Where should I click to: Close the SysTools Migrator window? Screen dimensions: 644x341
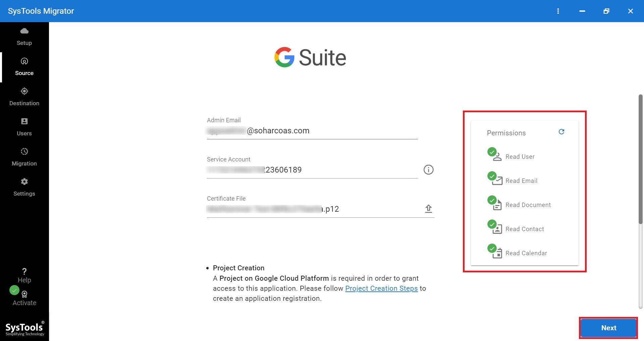click(x=631, y=11)
